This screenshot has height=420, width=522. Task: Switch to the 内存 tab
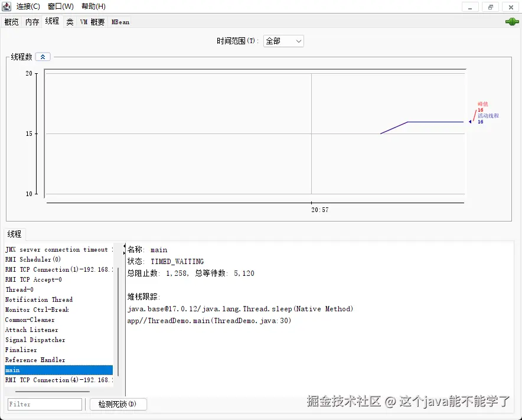coord(32,22)
